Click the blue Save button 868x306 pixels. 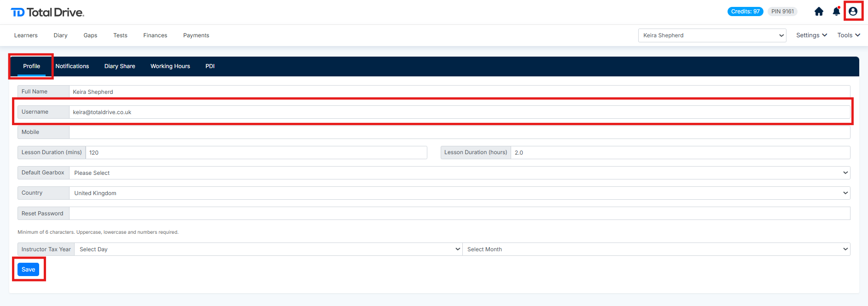(x=28, y=269)
